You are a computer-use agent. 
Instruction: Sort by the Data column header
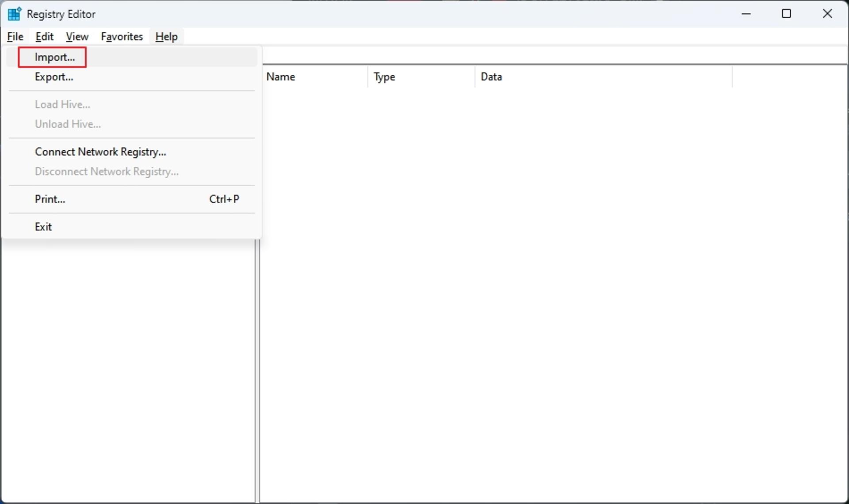click(x=604, y=77)
